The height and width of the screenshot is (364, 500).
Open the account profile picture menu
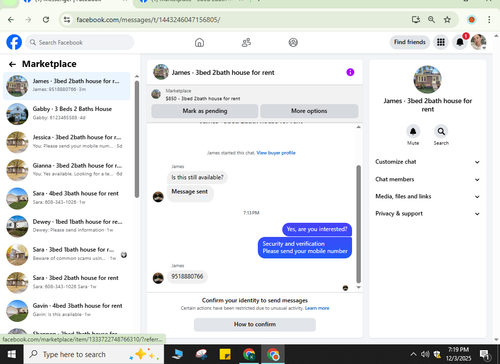click(478, 42)
